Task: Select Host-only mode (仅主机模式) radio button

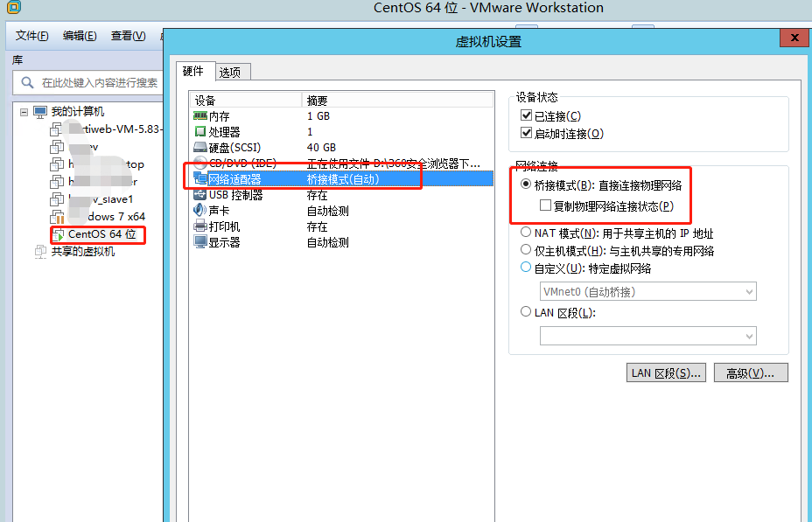Action: pos(526,250)
